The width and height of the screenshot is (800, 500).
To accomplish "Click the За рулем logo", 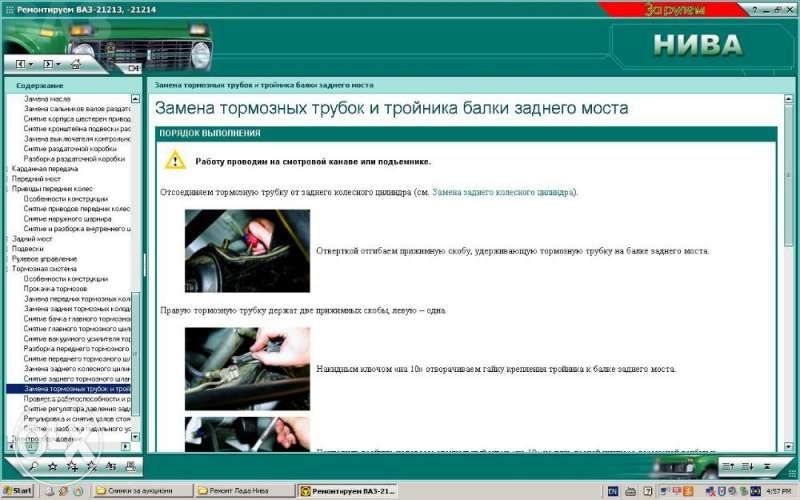I will coord(674,9).
